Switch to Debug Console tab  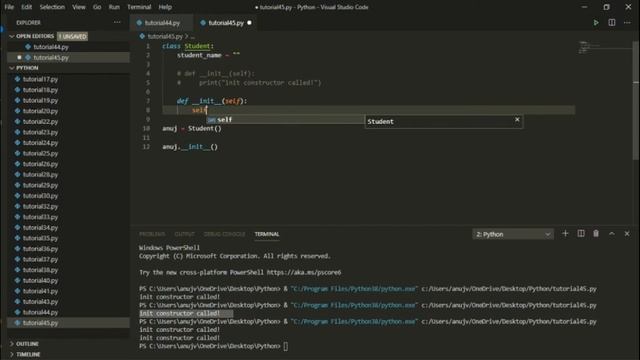point(224,234)
